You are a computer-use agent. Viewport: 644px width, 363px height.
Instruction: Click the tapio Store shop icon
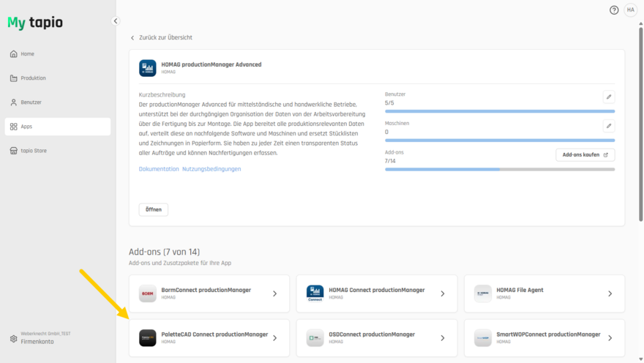tap(14, 151)
